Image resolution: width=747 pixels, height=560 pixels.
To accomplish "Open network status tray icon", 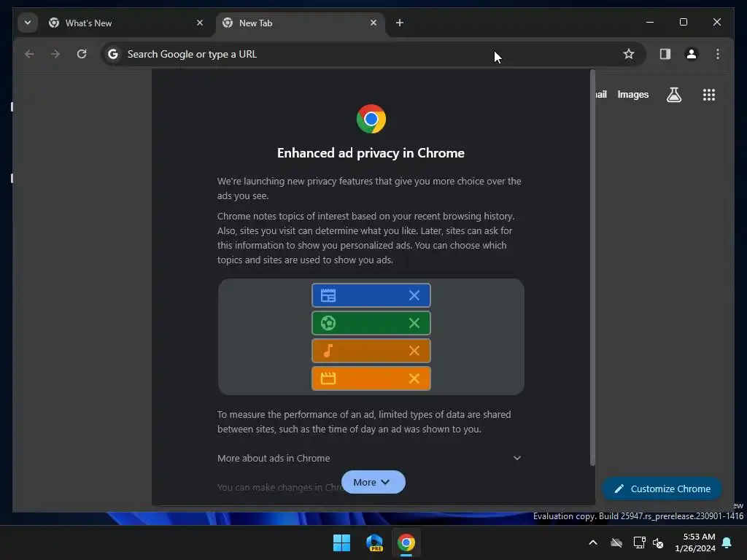I will click(x=639, y=542).
